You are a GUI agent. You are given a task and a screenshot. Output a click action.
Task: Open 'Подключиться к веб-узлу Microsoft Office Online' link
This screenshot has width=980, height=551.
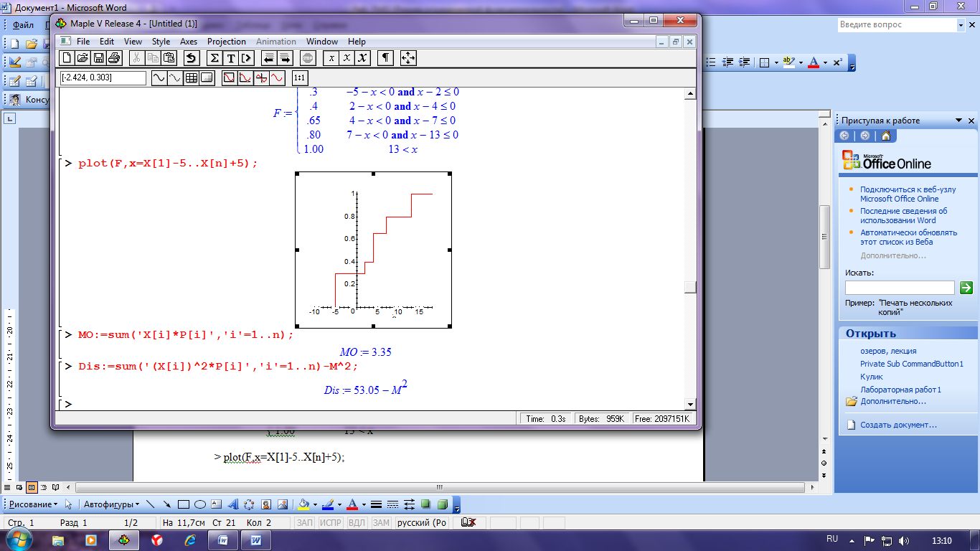coord(908,194)
